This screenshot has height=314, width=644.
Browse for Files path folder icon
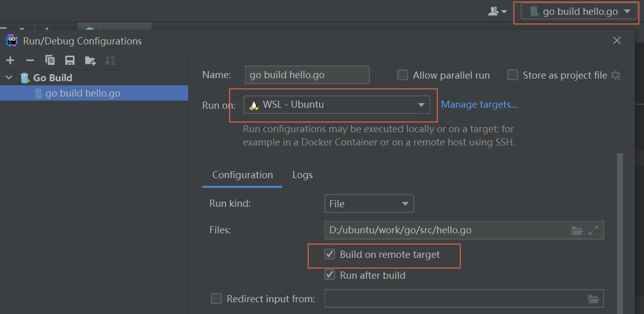577,230
